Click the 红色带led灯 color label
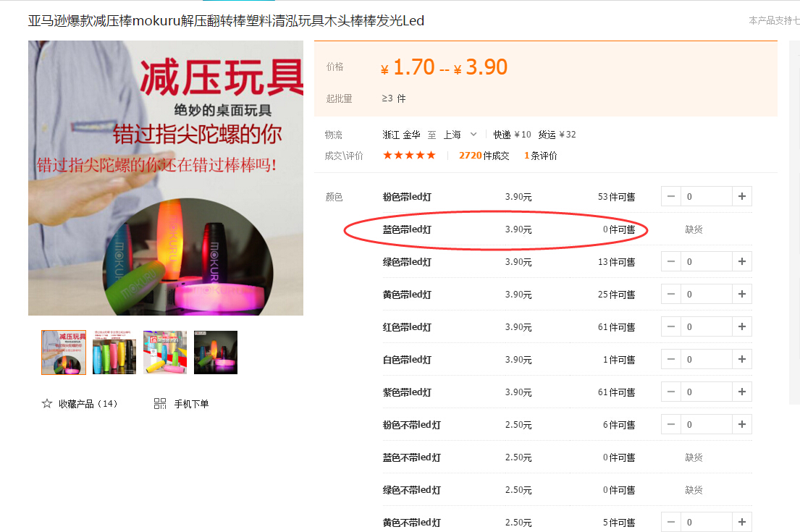Viewport: 800px width, 532px height. [407, 327]
